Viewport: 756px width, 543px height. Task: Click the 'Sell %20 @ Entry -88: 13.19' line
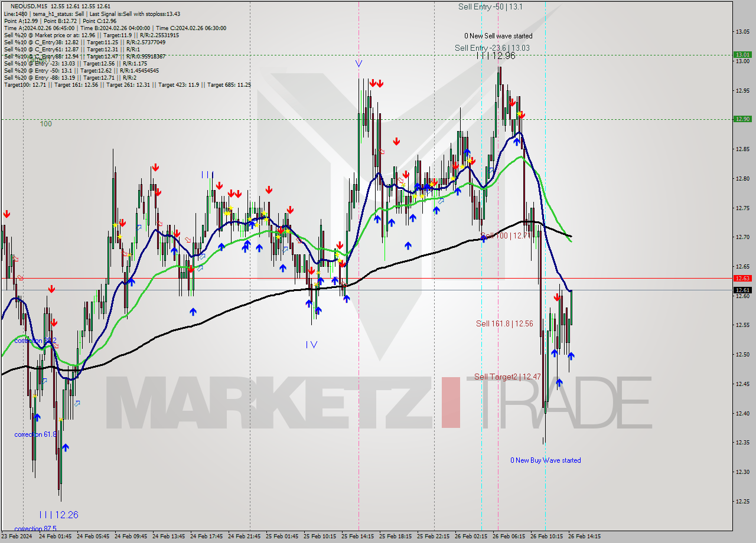point(70,77)
